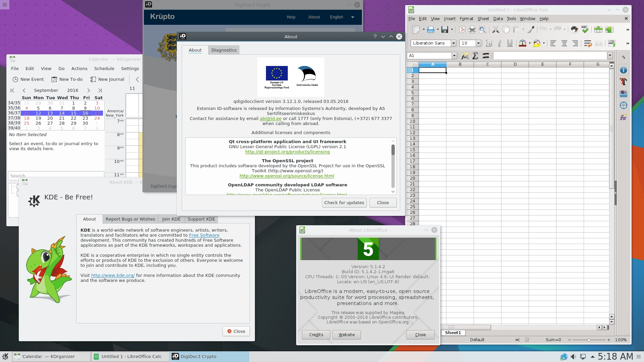Click the Highlighting Color swatch icon
This screenshot has width=644, height=362.
point(536,43)
